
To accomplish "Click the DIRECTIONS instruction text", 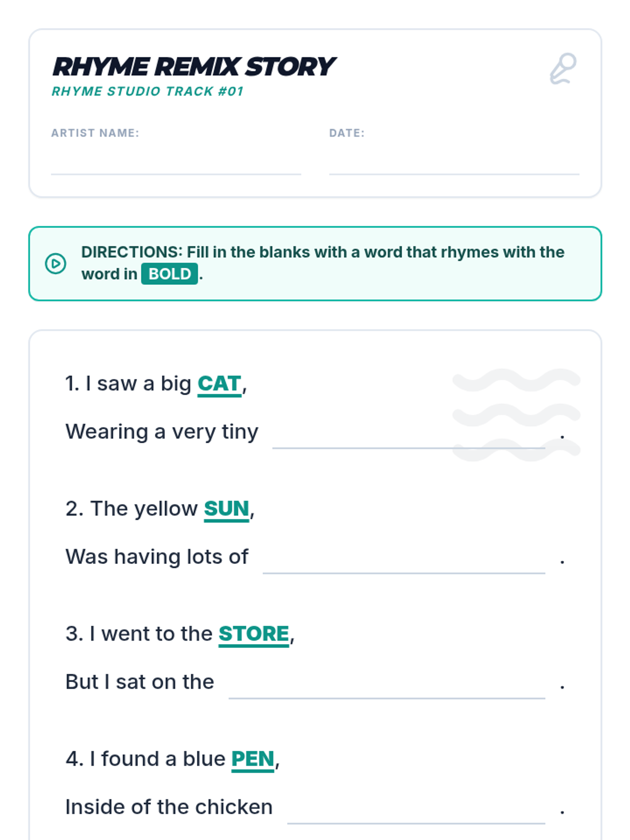I will click(322, 253).
